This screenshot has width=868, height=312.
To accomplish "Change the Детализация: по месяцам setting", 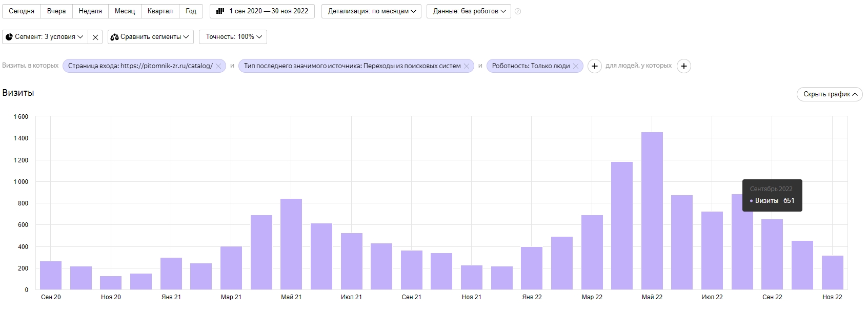I will 372,11.
